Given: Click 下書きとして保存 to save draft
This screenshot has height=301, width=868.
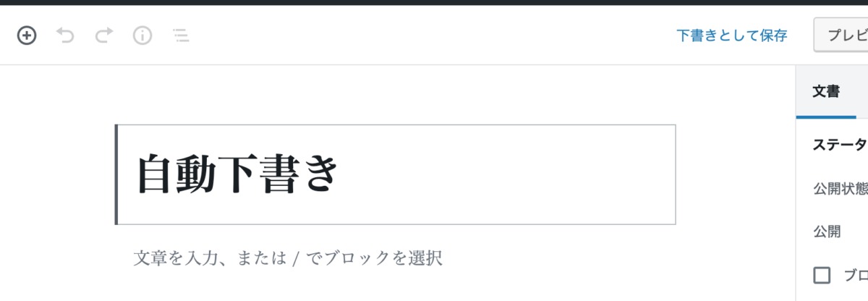Looking at the screenshot, I should (731, 35).
